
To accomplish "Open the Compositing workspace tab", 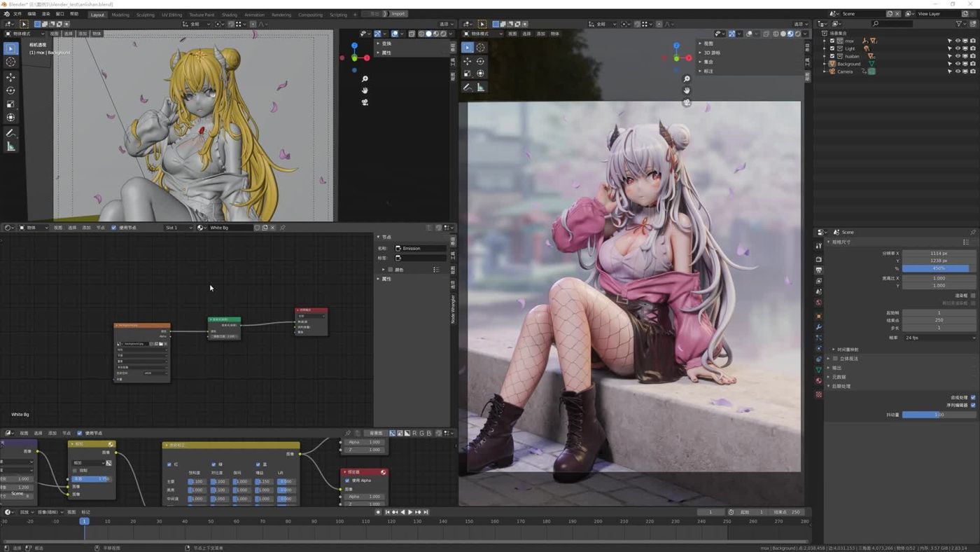I will 311,14.
